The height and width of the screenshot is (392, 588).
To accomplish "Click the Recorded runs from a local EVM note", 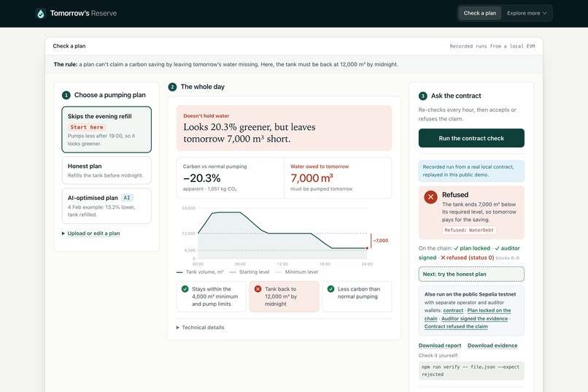I will 492,46.
